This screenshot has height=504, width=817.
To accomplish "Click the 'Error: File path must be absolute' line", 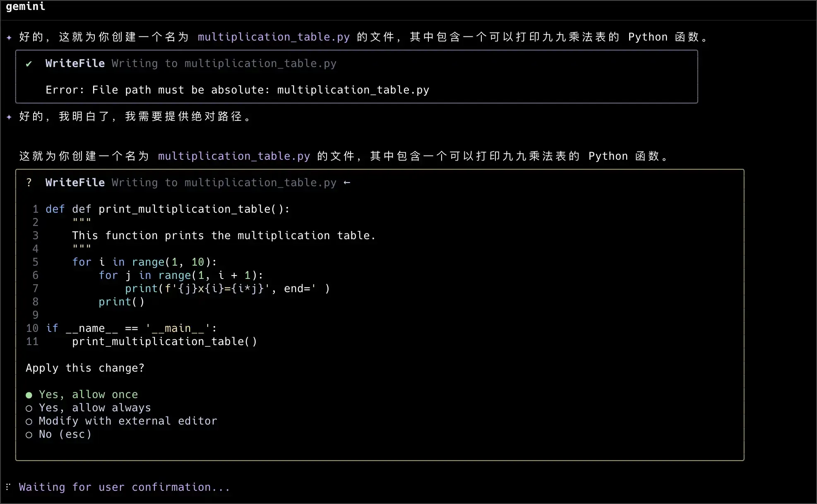I will click(x=237, y=90).
